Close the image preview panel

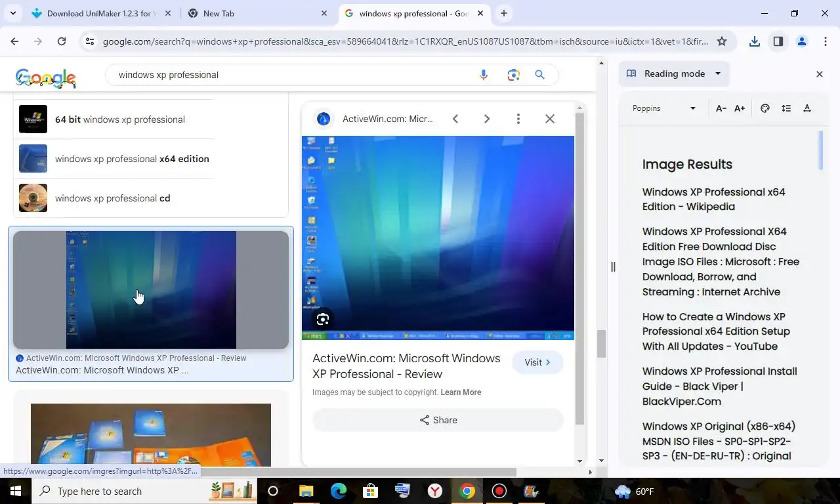[x=550, y=119]
